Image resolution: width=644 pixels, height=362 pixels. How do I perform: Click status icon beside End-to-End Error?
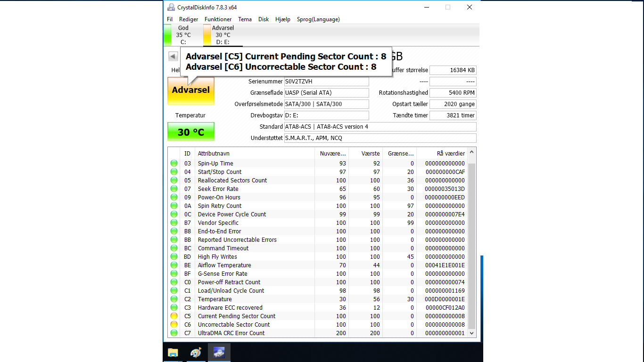click(174, 231)
